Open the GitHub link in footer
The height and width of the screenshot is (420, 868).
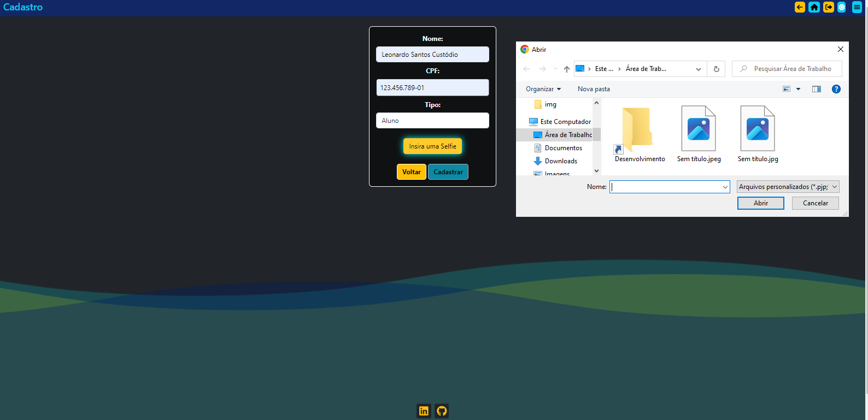coord(442,411)
